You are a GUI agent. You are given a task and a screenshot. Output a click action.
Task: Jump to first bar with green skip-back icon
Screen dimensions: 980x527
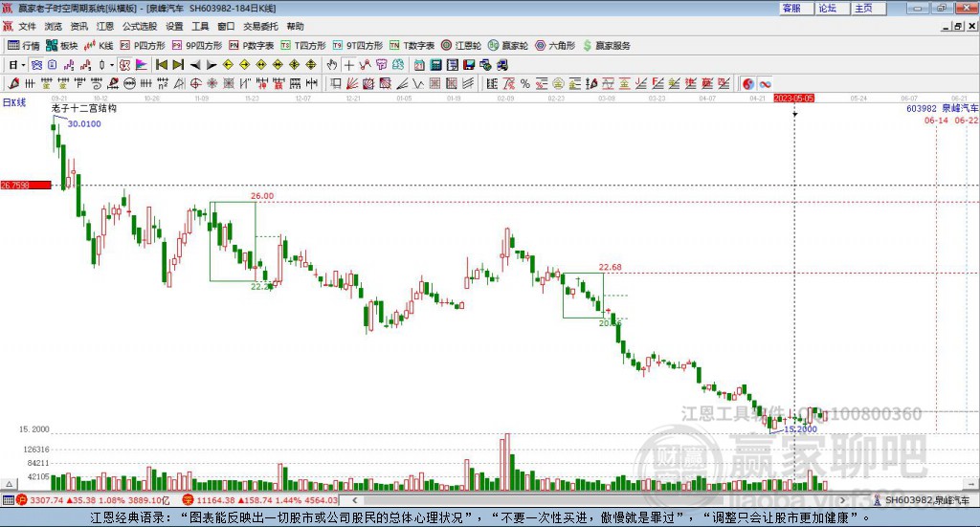click(161, 64)
